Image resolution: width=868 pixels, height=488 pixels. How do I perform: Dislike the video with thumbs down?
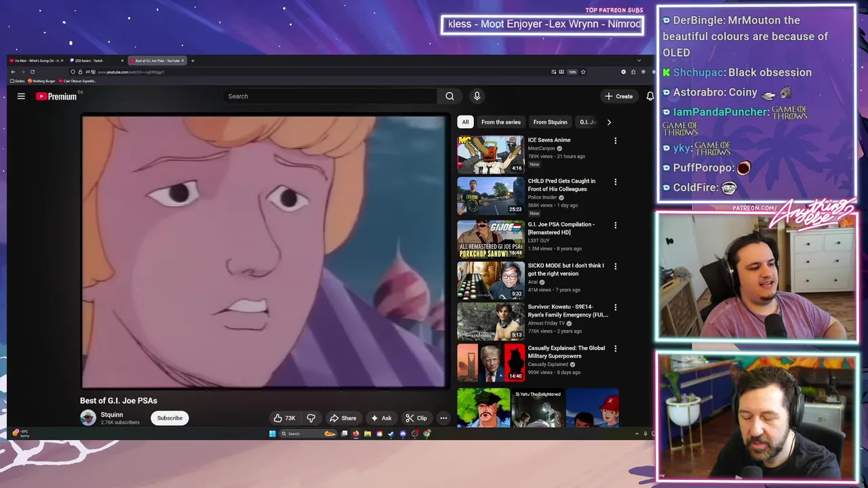tap(311, 418)
